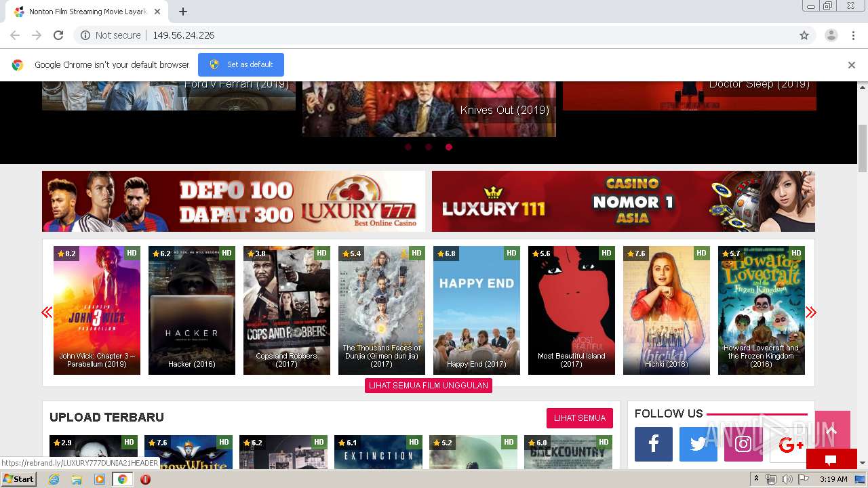Click Lihat Semua button for Upload Terbaru
The height and width of the screenshot is (488, 868).
click(580, 418)
